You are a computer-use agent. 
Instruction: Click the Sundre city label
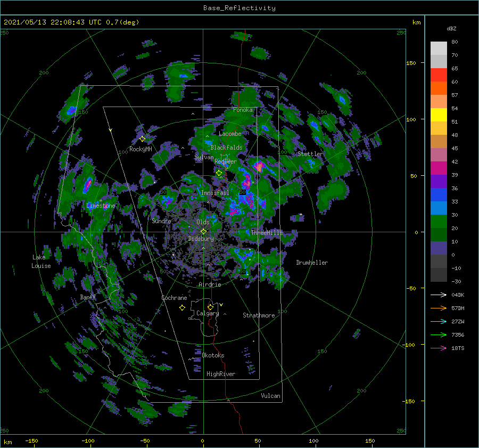coord(161,221)
